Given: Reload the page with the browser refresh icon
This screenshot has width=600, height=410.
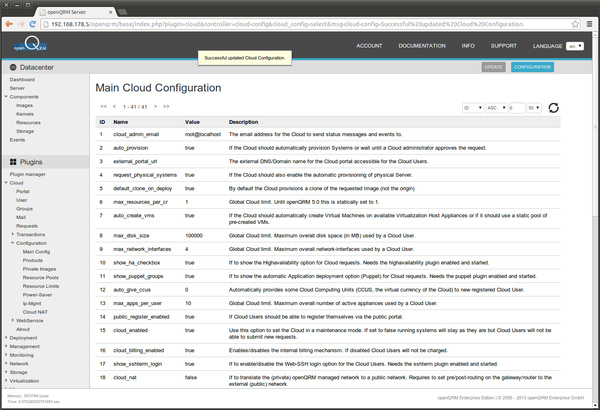Looking at the screenshot, I should click(x=33, y=24).
